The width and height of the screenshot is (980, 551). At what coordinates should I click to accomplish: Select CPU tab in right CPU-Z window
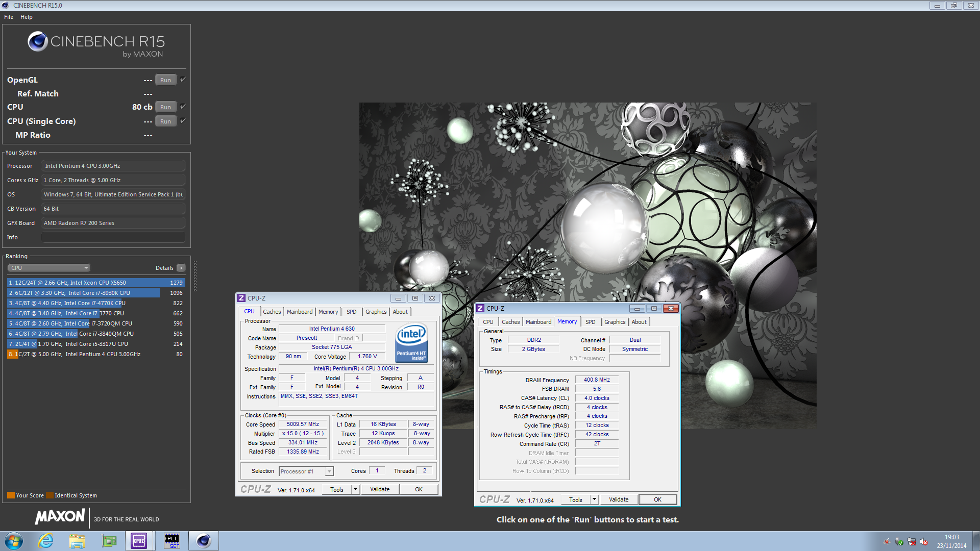pos(488,322)
